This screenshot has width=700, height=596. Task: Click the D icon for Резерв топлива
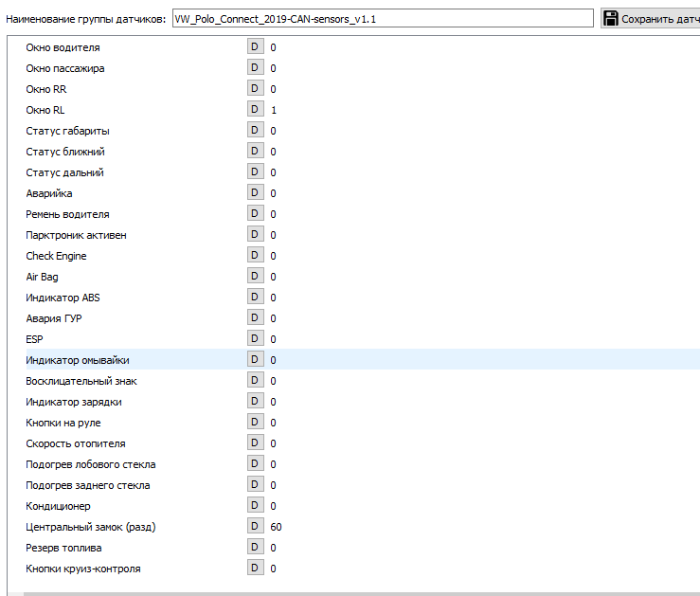point(254,547)
